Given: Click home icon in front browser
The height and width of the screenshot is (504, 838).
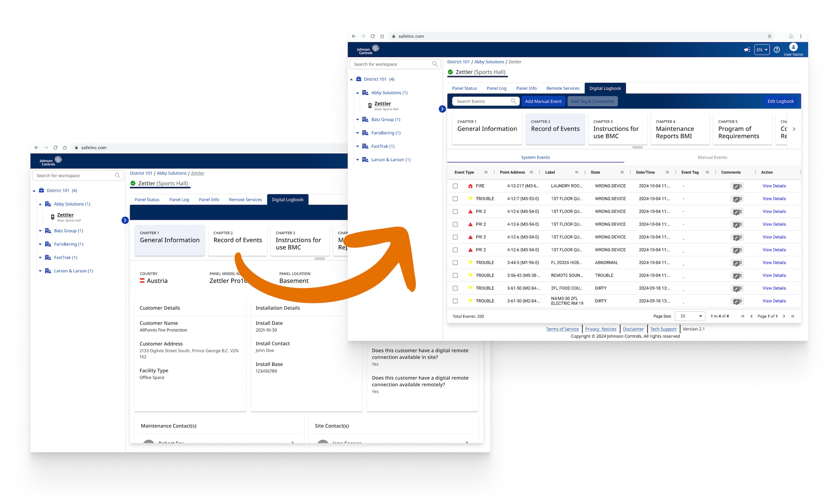Looking at the screenshot, I should [382, 36].
